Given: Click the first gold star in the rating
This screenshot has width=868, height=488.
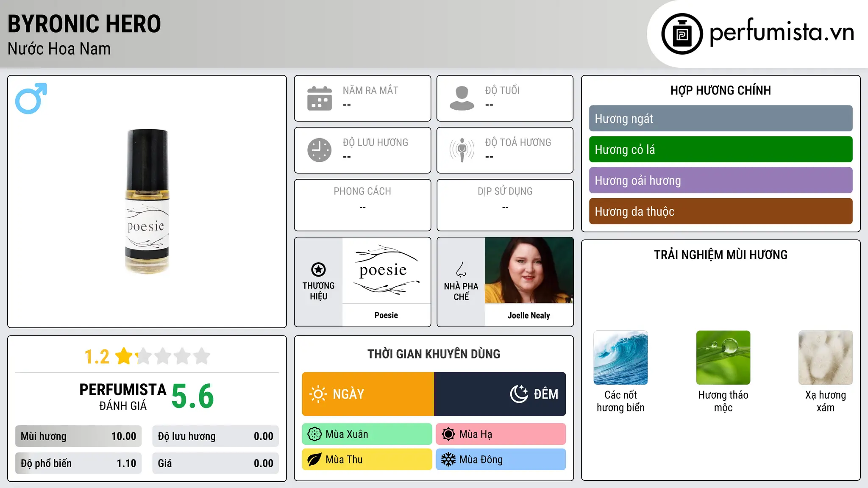Looking at the screenshot, I should [x=124, y=356].
